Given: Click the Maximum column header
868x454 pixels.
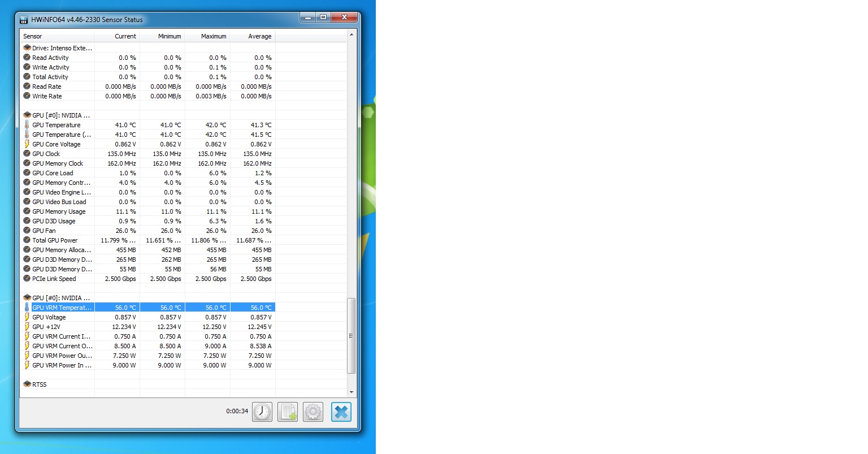Looking at the screenshot, I should coord(207,36).
